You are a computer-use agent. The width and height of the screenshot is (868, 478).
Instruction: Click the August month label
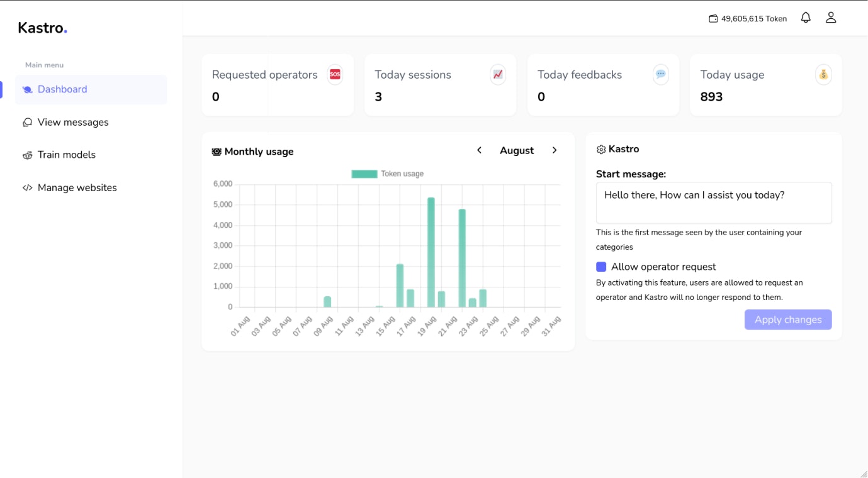(x=517, y=150)
